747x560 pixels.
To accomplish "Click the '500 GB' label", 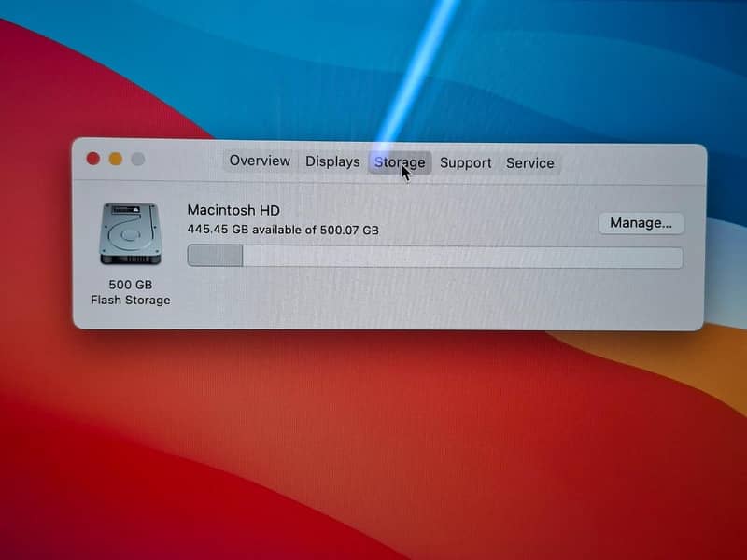I will pos(131,285).
